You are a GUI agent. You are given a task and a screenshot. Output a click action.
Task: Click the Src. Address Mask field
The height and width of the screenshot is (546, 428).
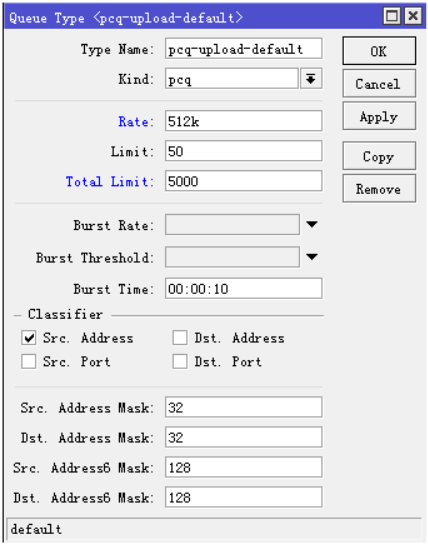click(x=243, y=407)
